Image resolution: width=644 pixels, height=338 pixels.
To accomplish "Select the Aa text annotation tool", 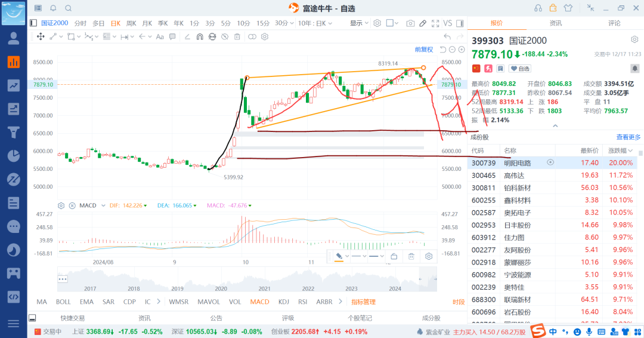I will tap(160, 36).
